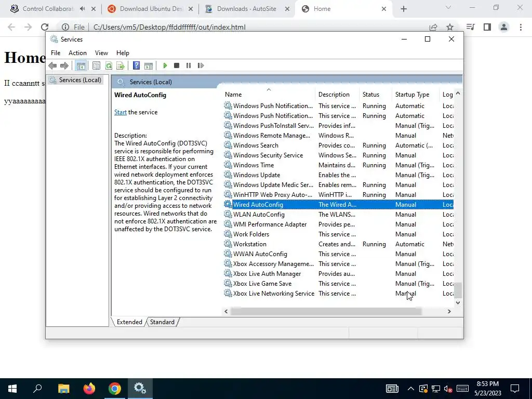Select the WWAN AutoConfig service
Image resolution: width=532 pixels, height=399 pixels.
click(x=338, y=254)
